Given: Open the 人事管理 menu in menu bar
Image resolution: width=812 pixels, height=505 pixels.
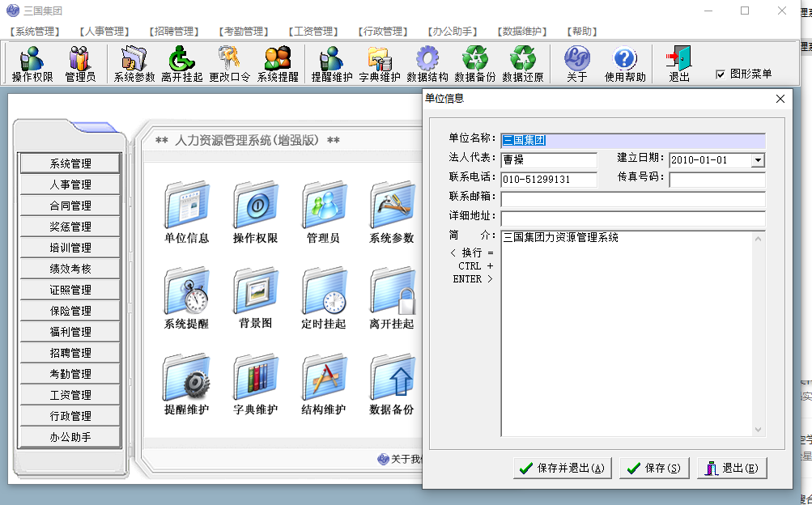Looking at the screenshot, I should tap(104, 32).
